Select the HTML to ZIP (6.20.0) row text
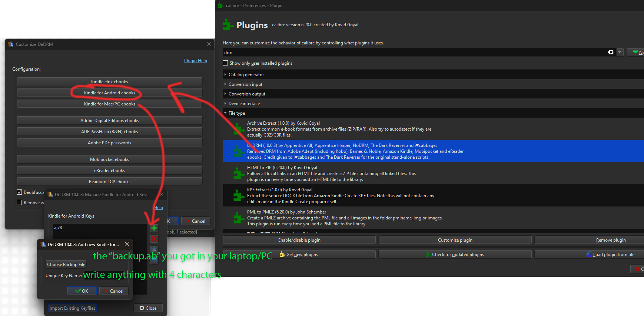This screenshot has width=644, height=316. 331,174
